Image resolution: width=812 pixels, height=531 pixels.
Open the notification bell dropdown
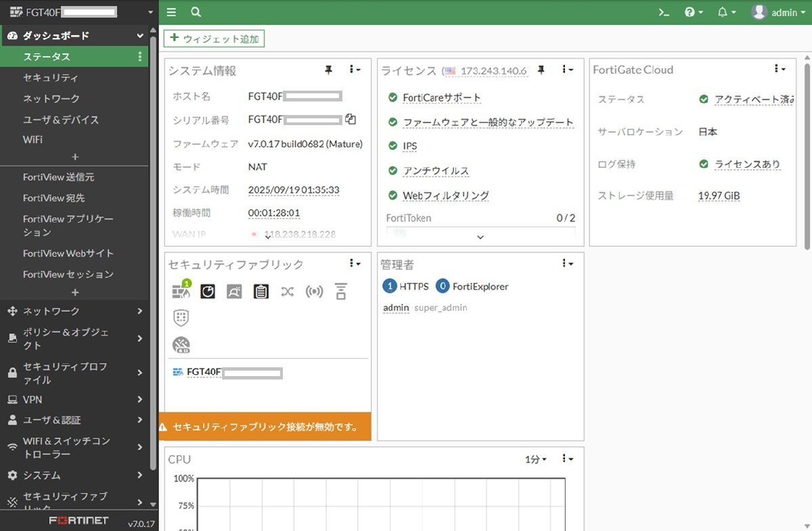coord(726,12)
